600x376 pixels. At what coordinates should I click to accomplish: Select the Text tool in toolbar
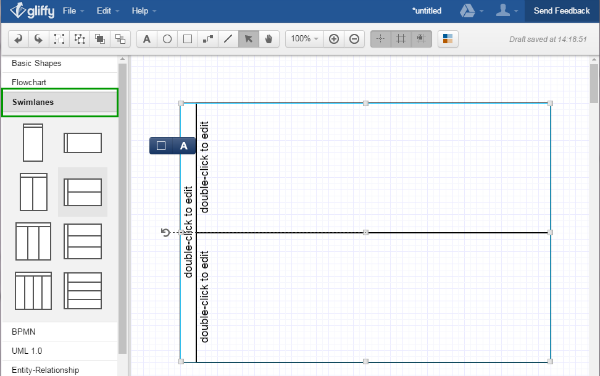point(147,39)
